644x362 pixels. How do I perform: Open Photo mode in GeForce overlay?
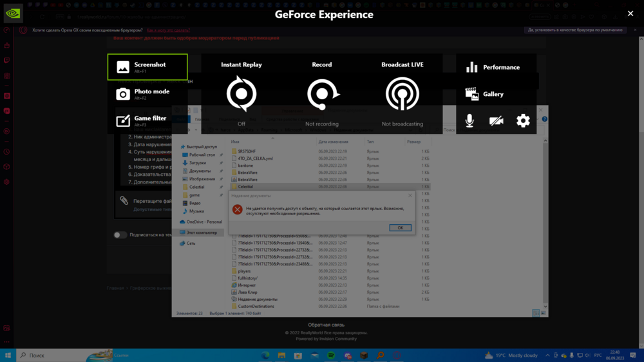(147, 94)
